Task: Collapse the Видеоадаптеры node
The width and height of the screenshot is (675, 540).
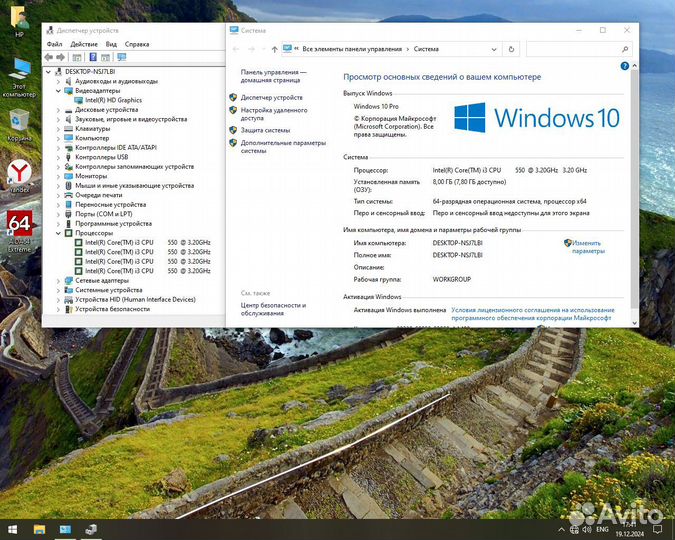Action: (x=59, y=91)
